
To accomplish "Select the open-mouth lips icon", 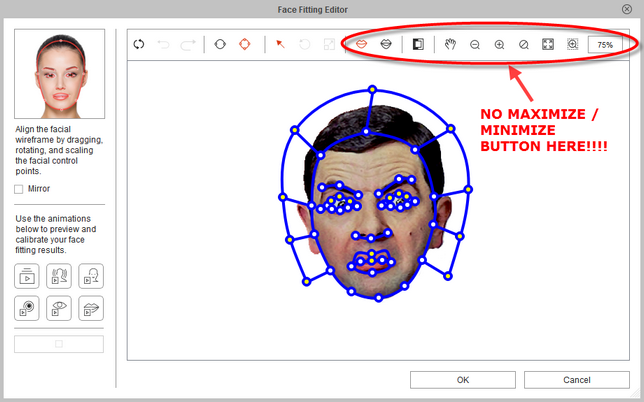I will pyautogui.click(x=386, y=44).
